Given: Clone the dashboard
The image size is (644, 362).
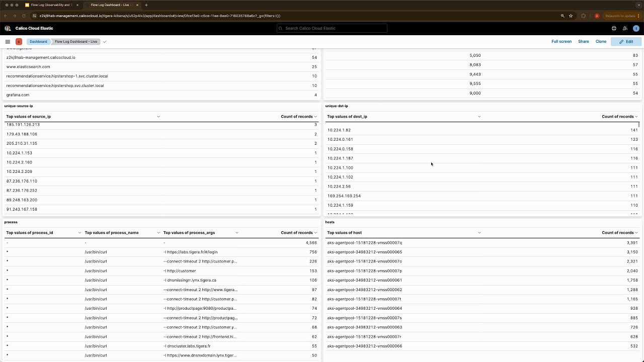Looking at the screenshot, I should point(601,42).
